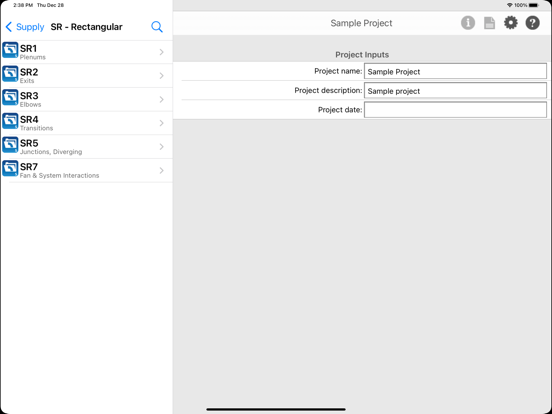Select the SR1 title text
The image size is (552, 414).
tap(29, 48)
